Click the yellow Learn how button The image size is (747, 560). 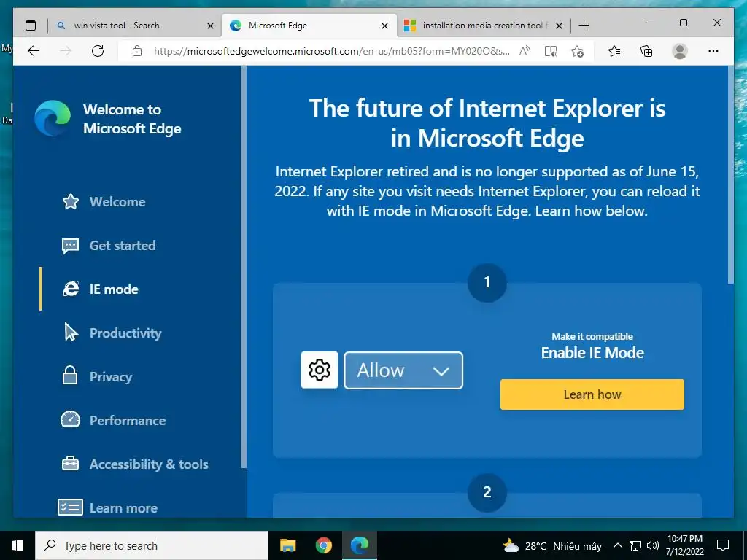pyautogui.click(x=592, y=394)
